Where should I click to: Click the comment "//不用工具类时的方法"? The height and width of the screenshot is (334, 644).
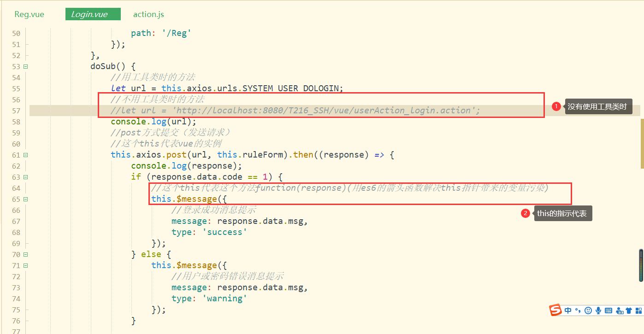click(x=157, y=100)
